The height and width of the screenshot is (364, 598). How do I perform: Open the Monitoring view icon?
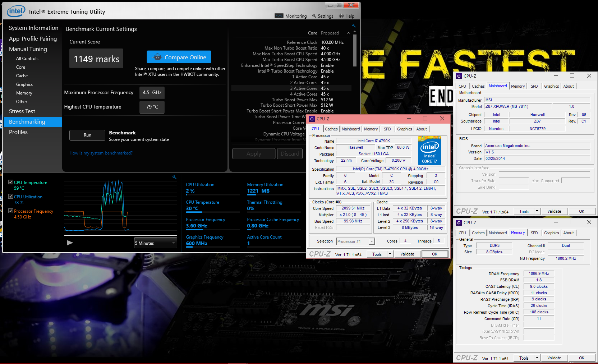(279, 16)
